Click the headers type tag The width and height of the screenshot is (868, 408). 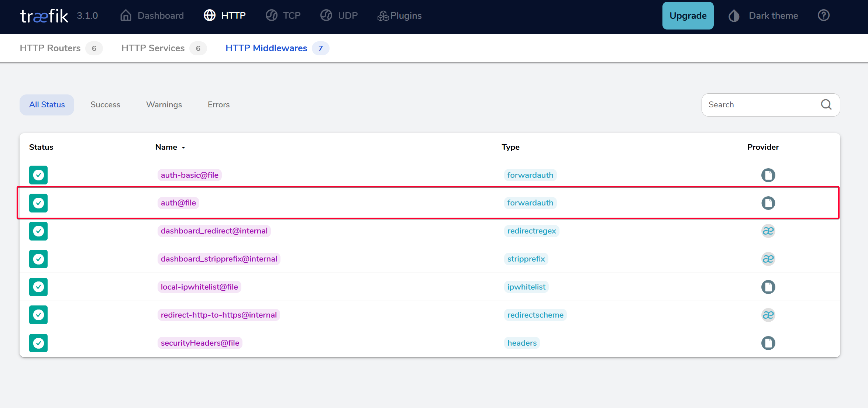[x=522, y=343]
